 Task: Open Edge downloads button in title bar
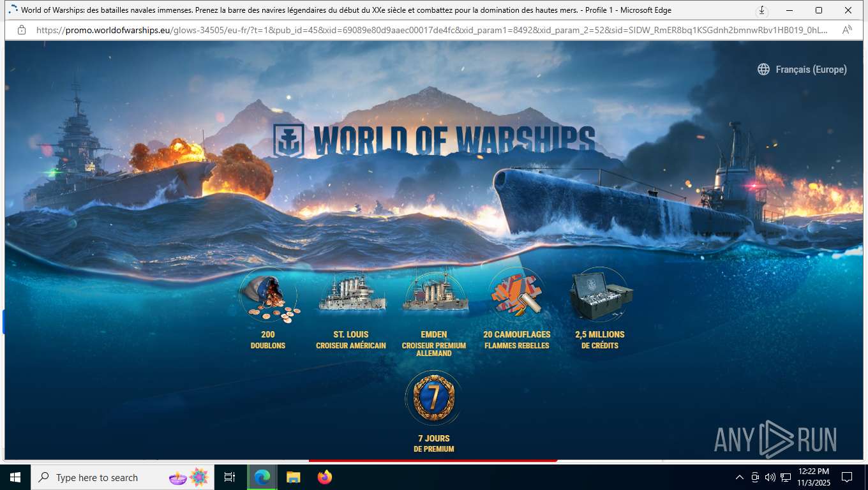[761, 10]
